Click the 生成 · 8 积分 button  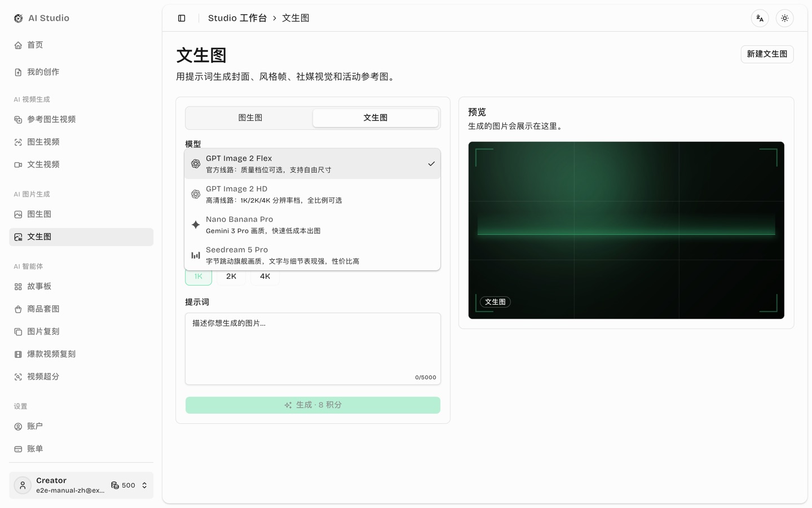312,405
